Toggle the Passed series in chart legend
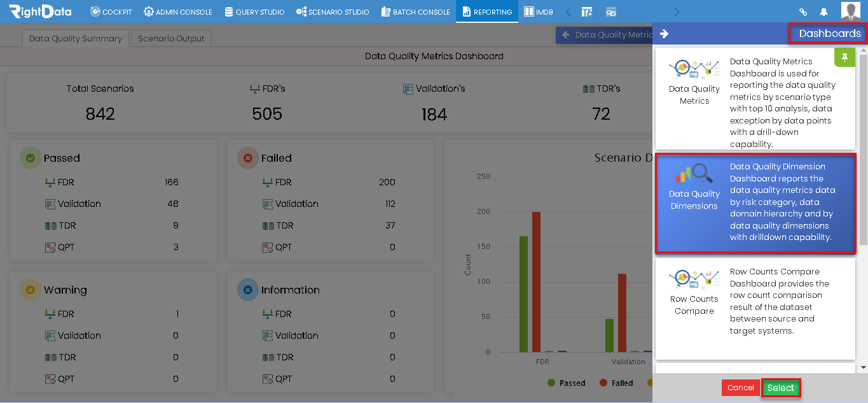The image size is (868, 403). tap(566, 383)
